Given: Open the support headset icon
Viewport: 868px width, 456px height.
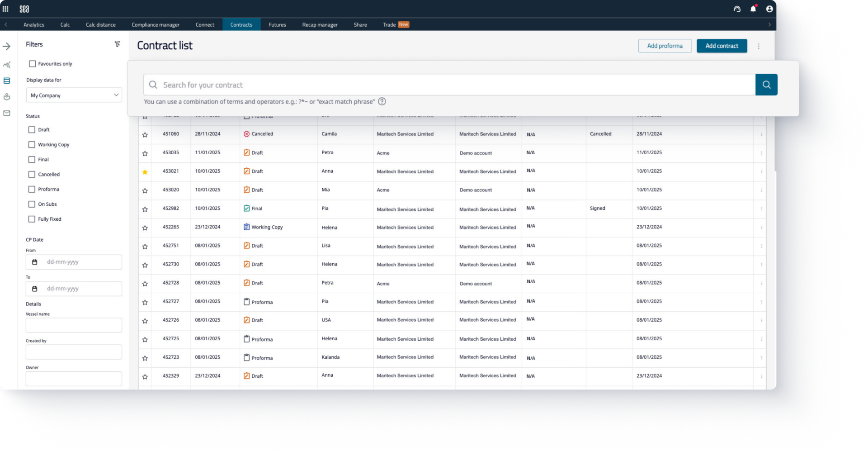Looking at the screenshot, I should pos(737,9).
